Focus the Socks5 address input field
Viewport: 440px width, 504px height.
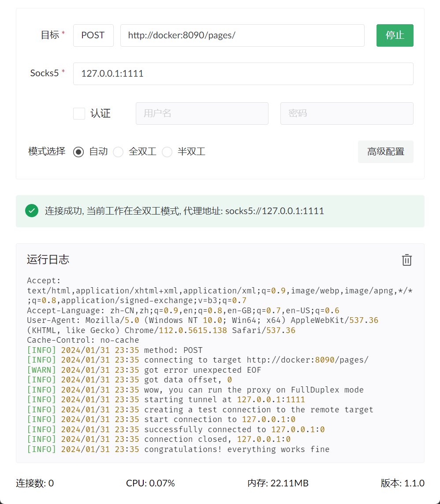(x=243, y=74)
